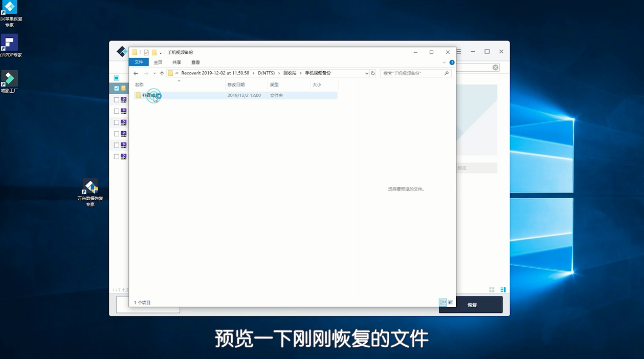
Task: Open the 查看 ribbon tab
Action: (x=195, y=62)
